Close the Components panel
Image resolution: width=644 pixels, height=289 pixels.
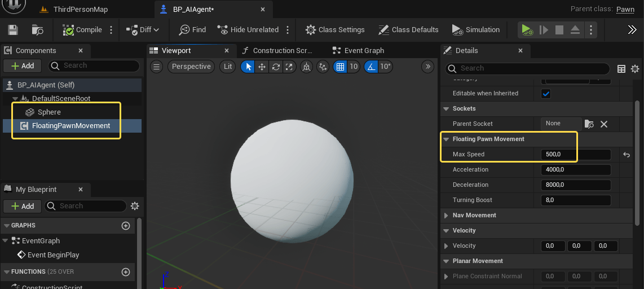point(81,51)
